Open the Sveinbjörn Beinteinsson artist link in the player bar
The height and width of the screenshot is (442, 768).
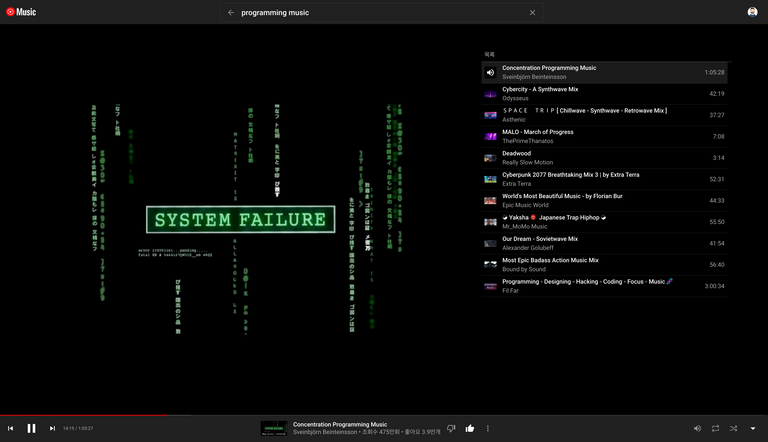tap(325, 432)
